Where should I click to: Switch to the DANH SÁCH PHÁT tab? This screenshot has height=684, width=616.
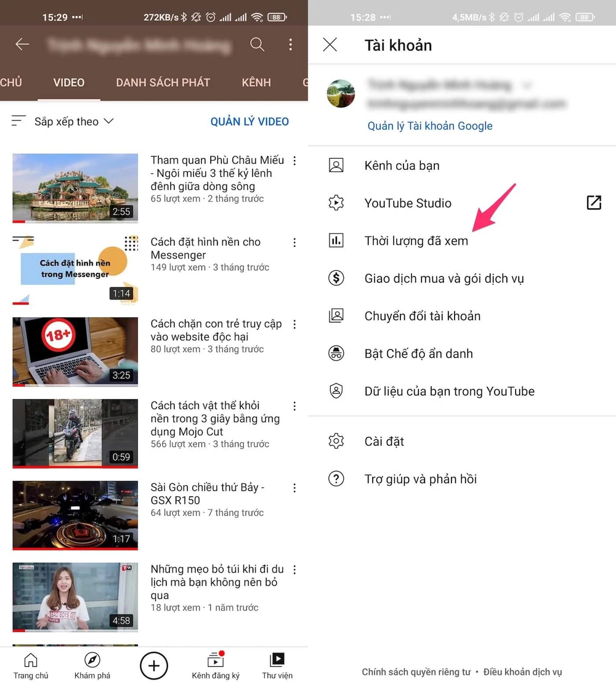[x=163, y=82]
